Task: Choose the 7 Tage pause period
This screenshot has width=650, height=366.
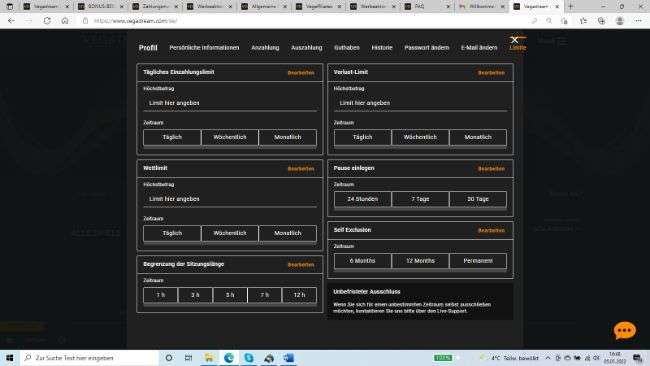Action: [x=420, y=199]
